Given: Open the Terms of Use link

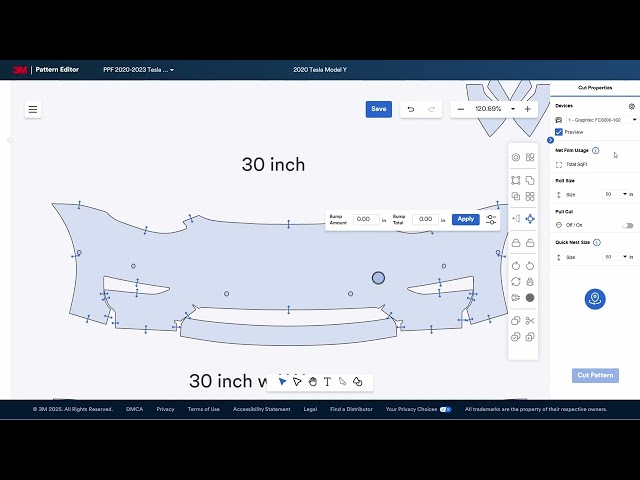Looking at the screenshot, I should pyautogui.click(x=204, y=409).
